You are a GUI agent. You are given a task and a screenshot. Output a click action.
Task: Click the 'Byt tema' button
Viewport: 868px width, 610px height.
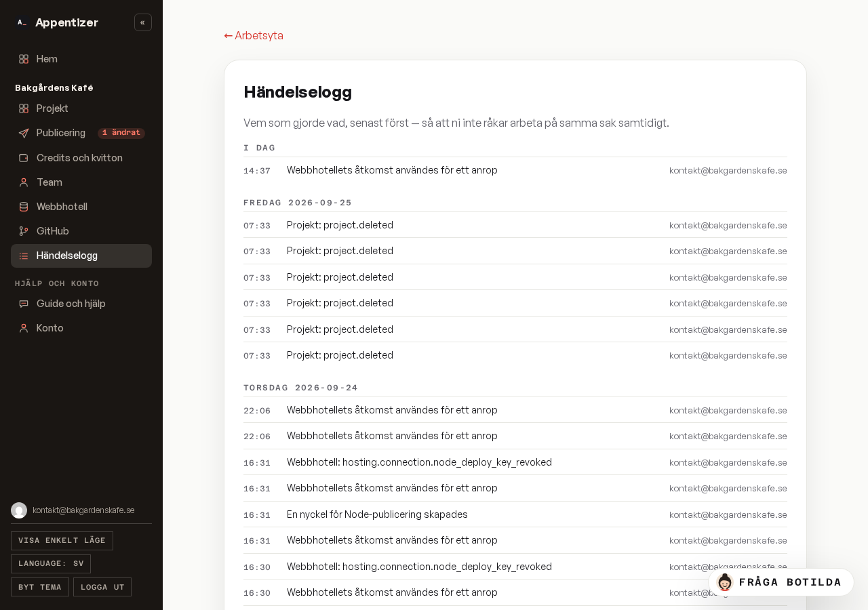[40, 587]
